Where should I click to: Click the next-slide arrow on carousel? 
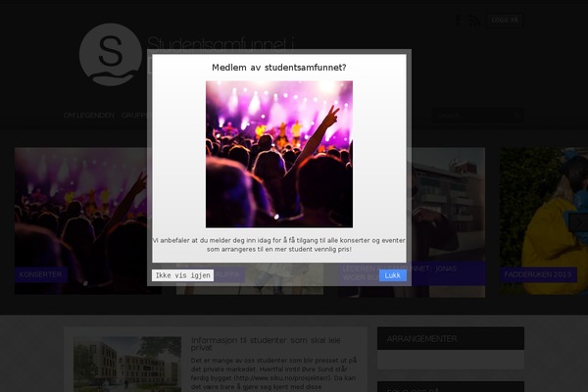click(578, 222)
